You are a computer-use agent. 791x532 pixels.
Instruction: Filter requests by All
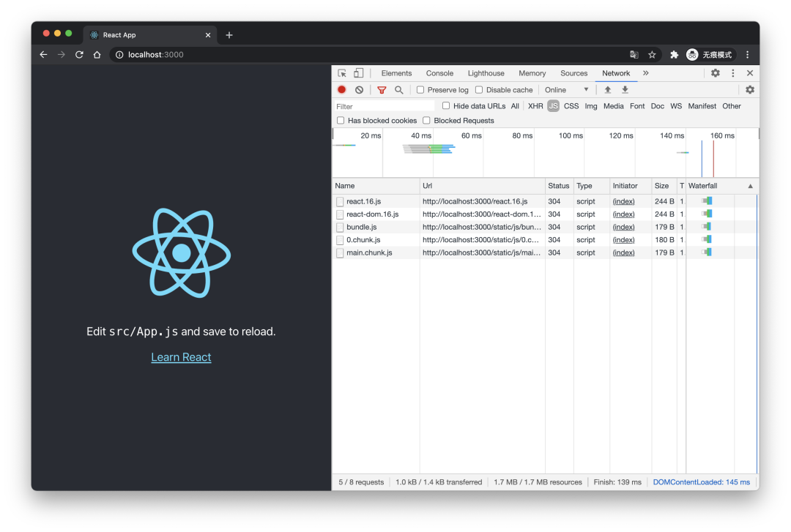click(x=515, y=106)
